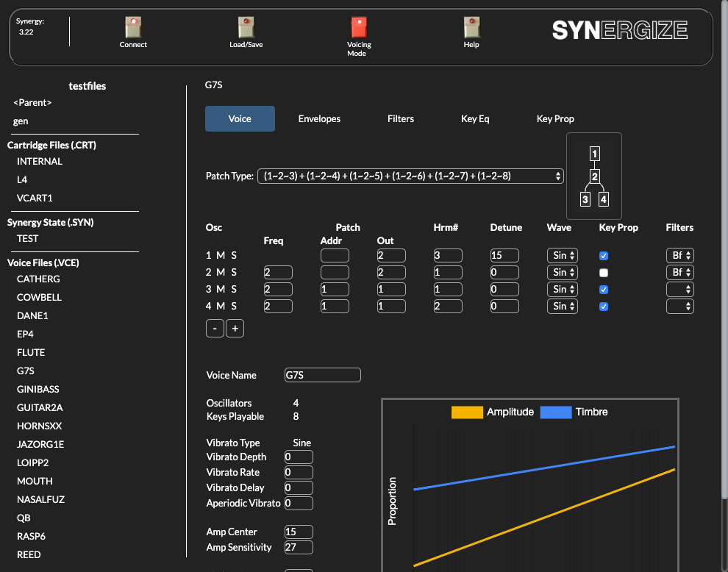Open Wave dropdown for oscillator 1
The height and width of the screenshot is (572, 728).
pos(563,255)
